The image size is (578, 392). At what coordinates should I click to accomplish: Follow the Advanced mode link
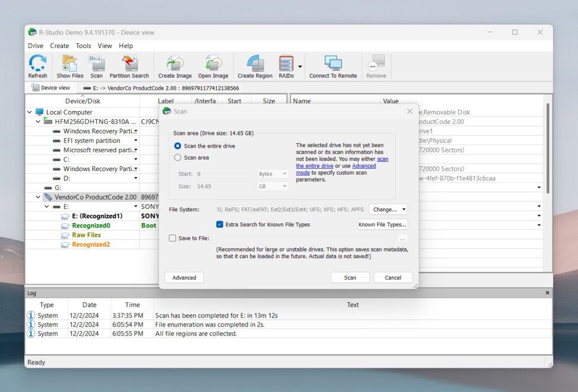tap(364, 166)
